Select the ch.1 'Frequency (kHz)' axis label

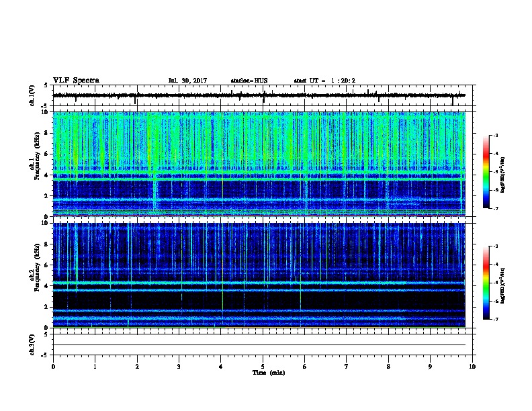(37, 156)
